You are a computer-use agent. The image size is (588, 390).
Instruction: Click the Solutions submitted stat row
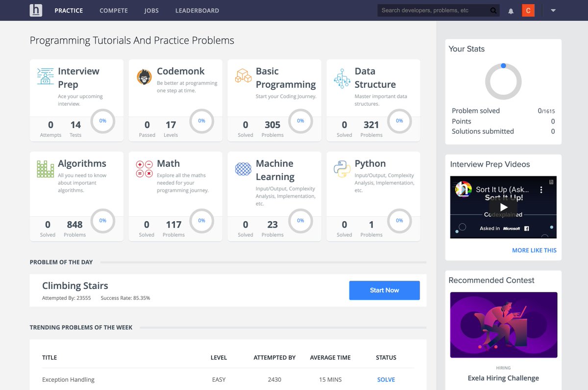[x=503, y=131]
